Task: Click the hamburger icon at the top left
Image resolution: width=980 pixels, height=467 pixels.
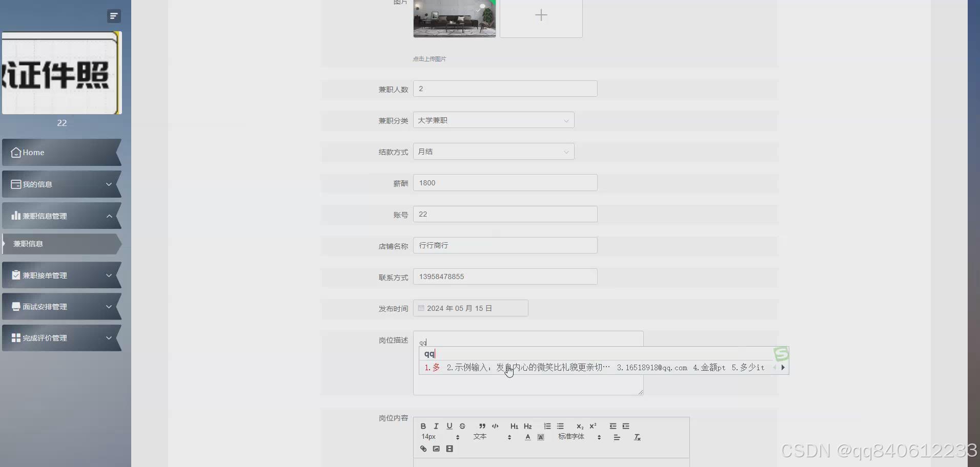Action: (x=114, y=16)
